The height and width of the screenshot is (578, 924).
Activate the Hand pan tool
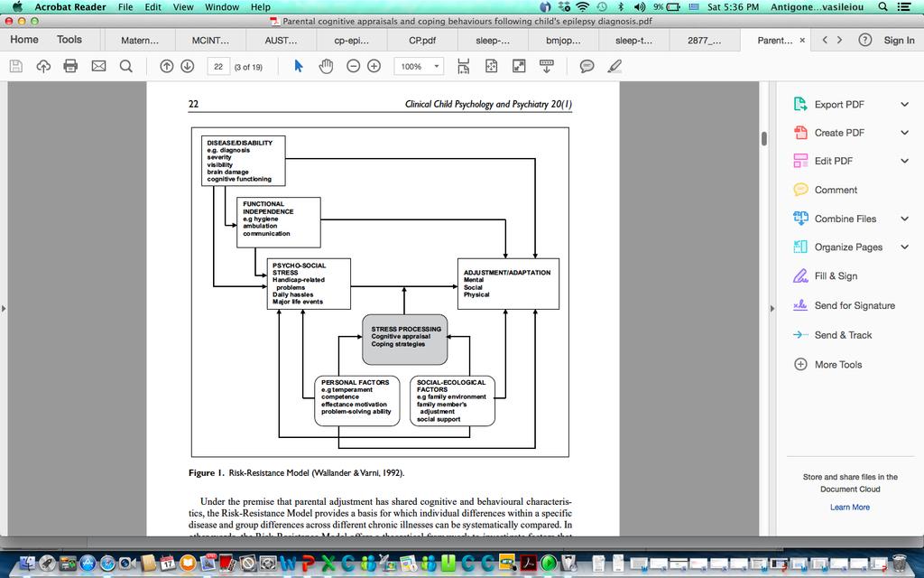(x=326, y=66)
